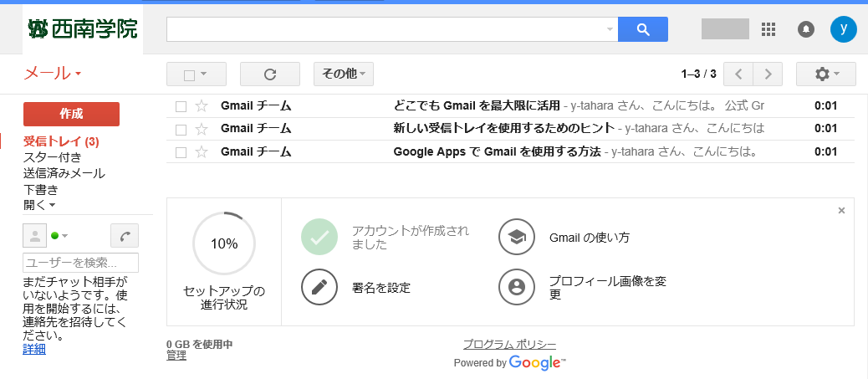The height and width of the screenshot is (379, 868).
Task: Open the email 新しい受信トレイを使用するためのヒント
Action: [510, 129]
